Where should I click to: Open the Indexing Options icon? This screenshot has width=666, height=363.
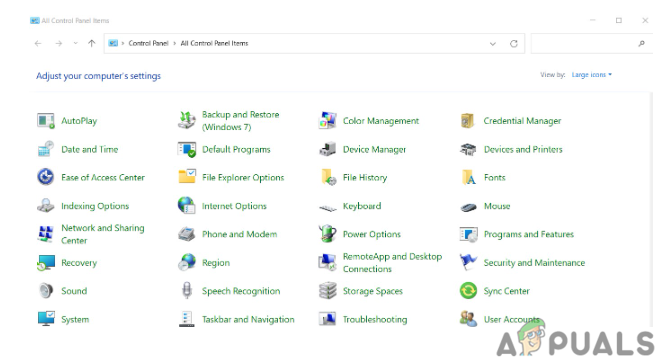click(x=45, y=206)
